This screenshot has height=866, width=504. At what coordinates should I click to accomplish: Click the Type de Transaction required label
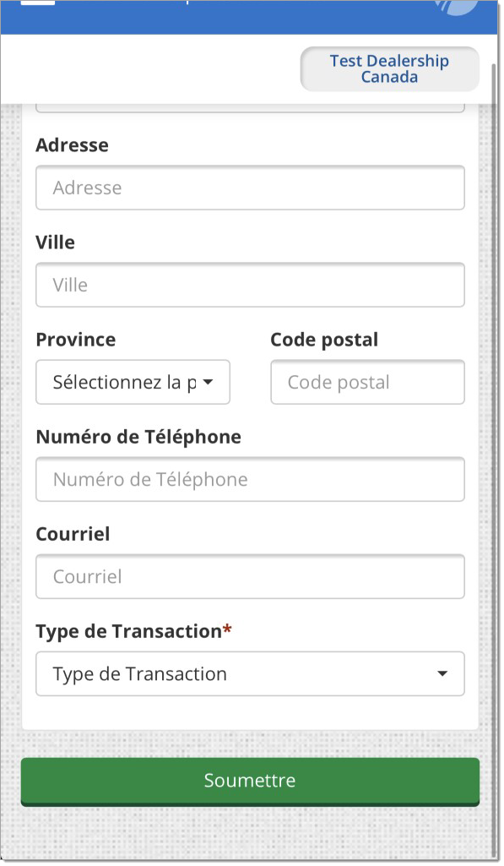[133, 632]
